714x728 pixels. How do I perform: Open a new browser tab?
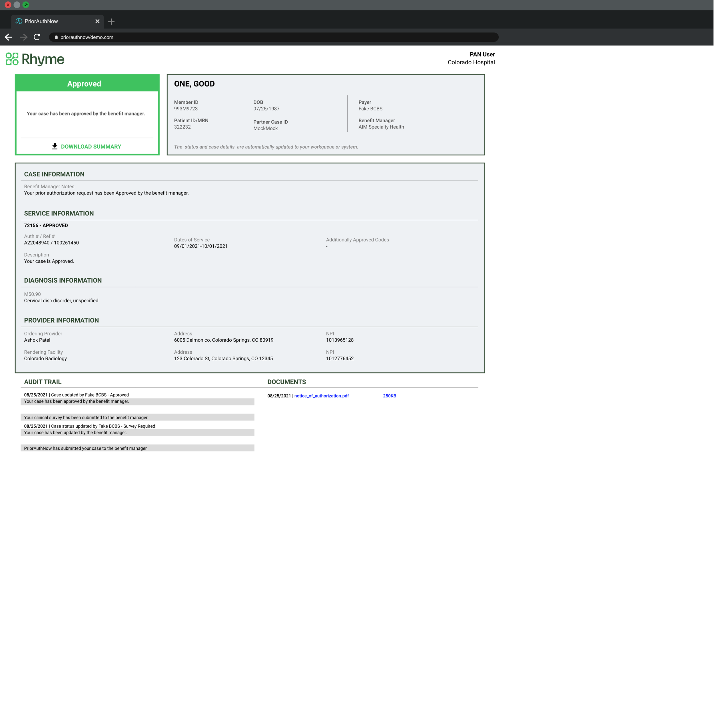pyautogui.click(x=111, y=22)
